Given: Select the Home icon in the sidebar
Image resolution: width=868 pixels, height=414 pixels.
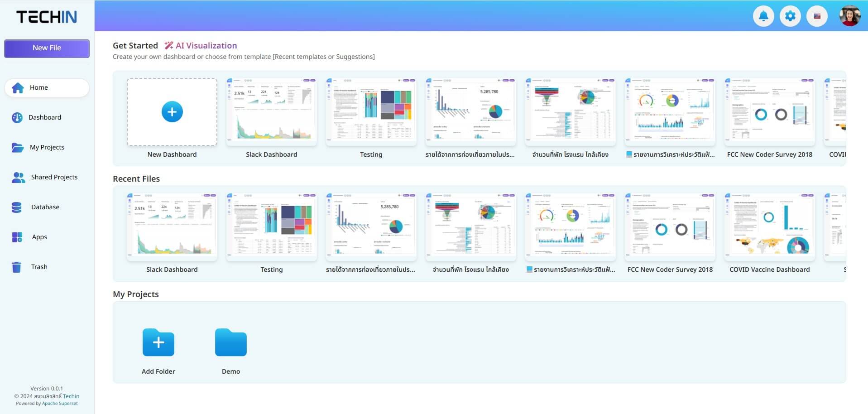Looking at the screenshot, I should coord(18,87).
